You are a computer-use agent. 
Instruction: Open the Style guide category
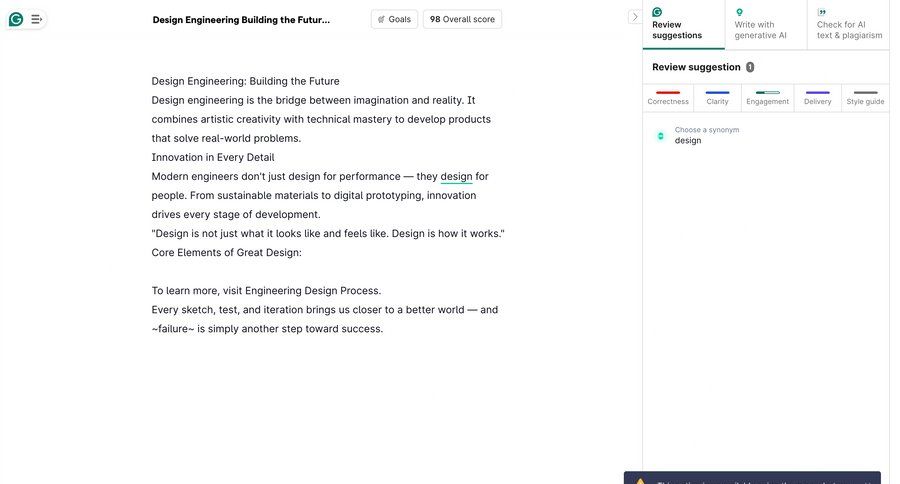click(865, 97)
